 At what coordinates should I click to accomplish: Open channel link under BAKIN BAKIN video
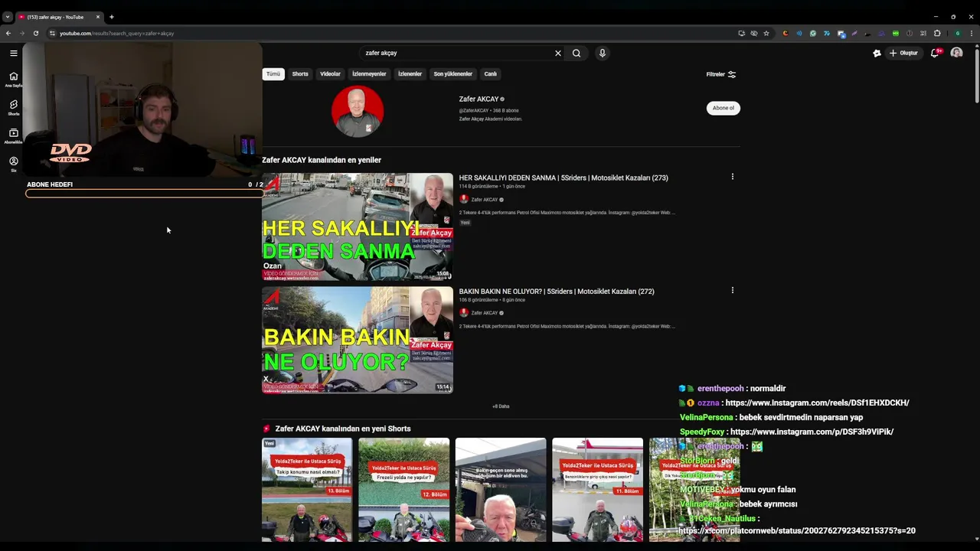[484, 313]
